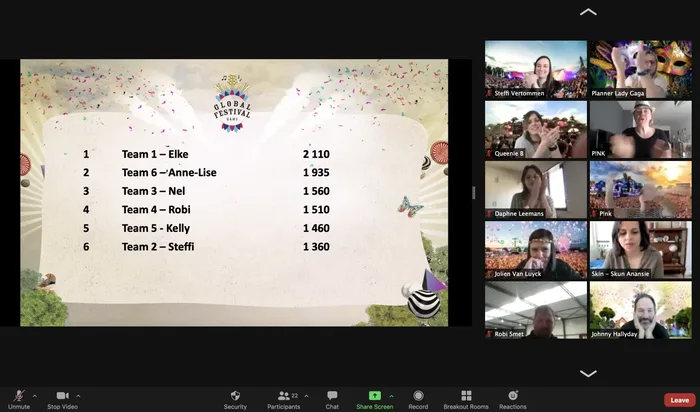Open audio options arrow beside Unmute
700x412 pixels.
point(35,396)
